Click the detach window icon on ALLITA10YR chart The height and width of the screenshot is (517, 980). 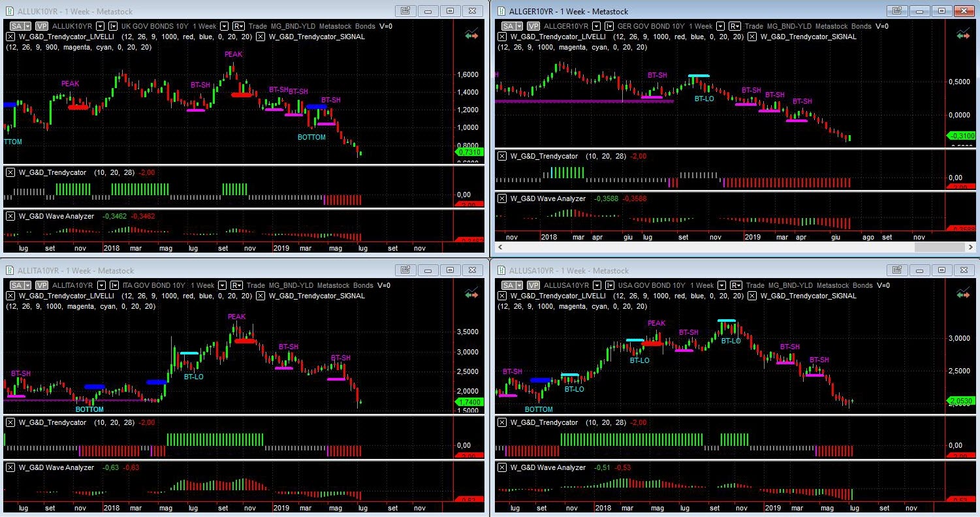tap(405, 270)
